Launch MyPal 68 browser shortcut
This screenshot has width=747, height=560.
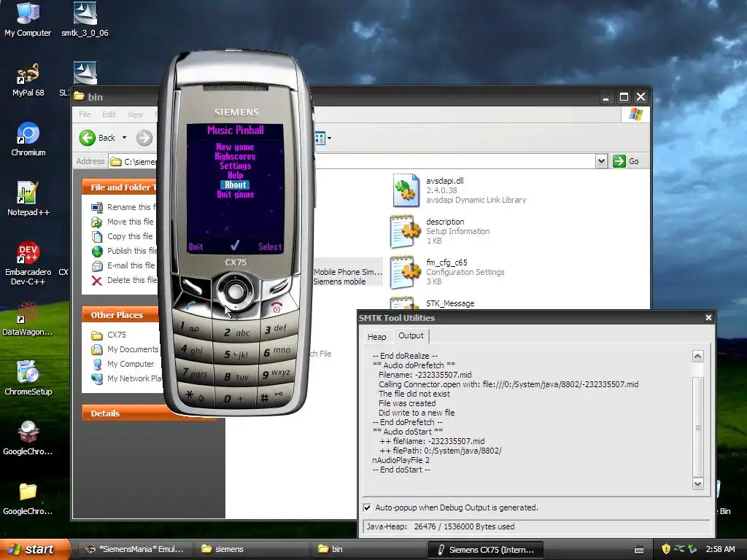click(28, 79)
